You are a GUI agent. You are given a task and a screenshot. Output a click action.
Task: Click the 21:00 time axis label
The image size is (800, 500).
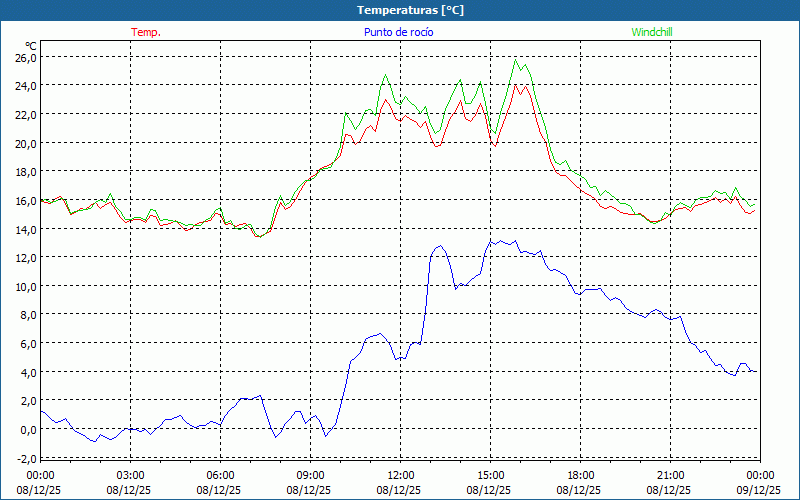pyautogui.click(x=670, y=475)
